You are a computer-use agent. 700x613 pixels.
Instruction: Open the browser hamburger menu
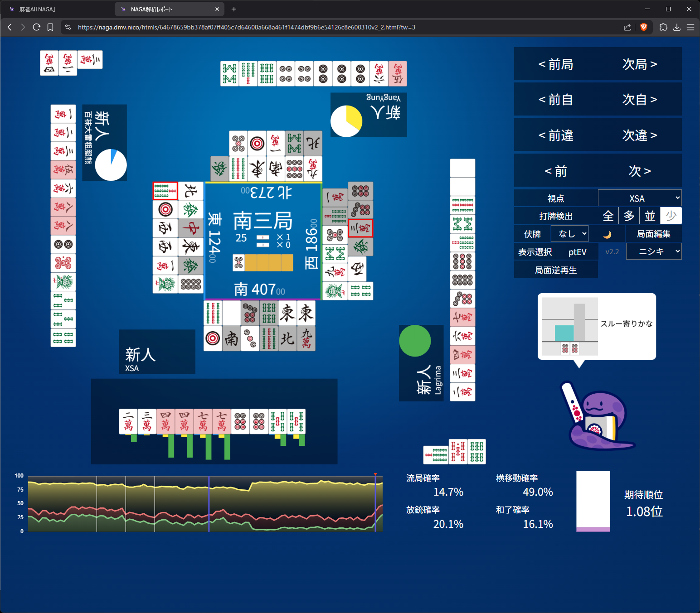[690, 27]
